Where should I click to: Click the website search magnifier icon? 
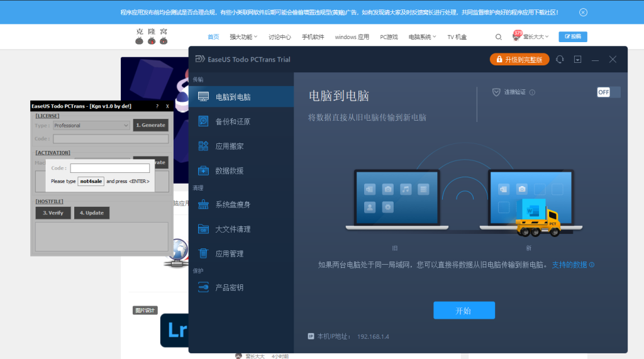pyautogui.click(x=499, y=37)
